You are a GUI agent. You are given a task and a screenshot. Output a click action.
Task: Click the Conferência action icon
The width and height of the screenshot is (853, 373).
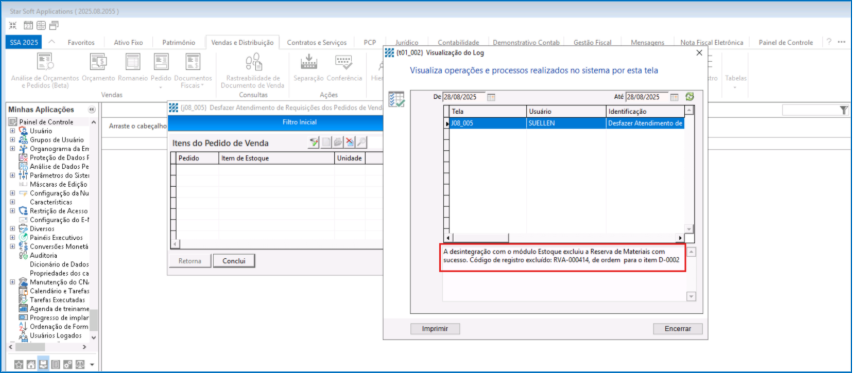(x=344, y=67)
